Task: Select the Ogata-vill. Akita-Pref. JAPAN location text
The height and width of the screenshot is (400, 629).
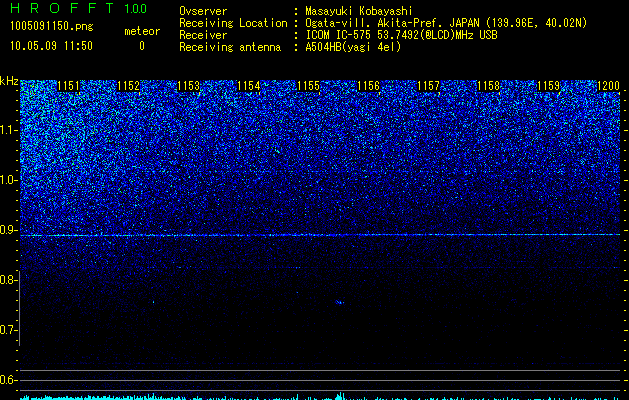Action: point(446,23)
